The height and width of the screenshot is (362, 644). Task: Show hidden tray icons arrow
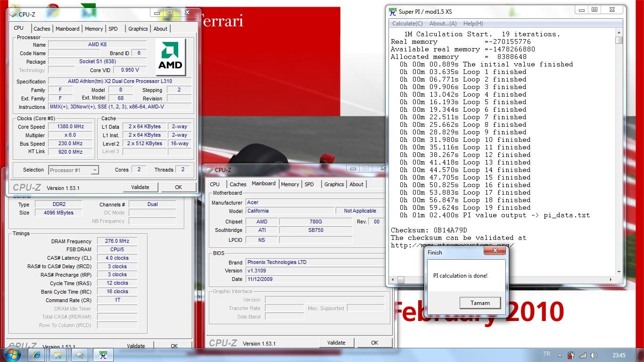point(560,355)
